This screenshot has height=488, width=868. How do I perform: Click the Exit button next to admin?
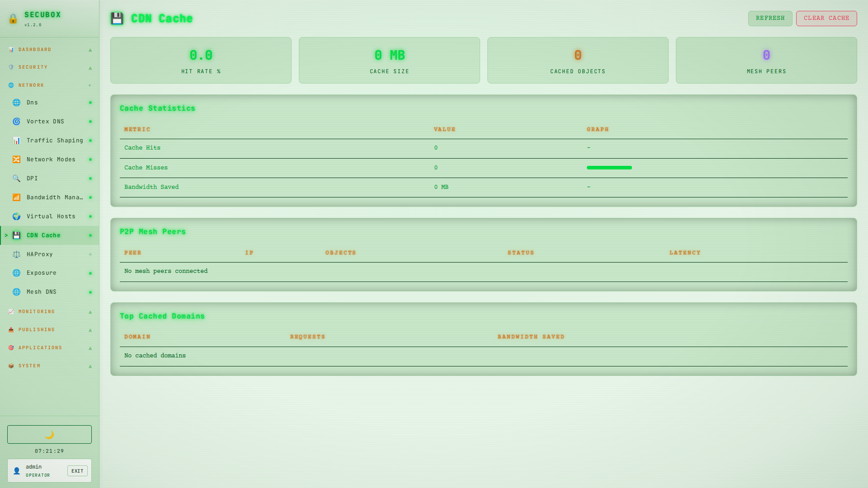[x=77, y=471]
